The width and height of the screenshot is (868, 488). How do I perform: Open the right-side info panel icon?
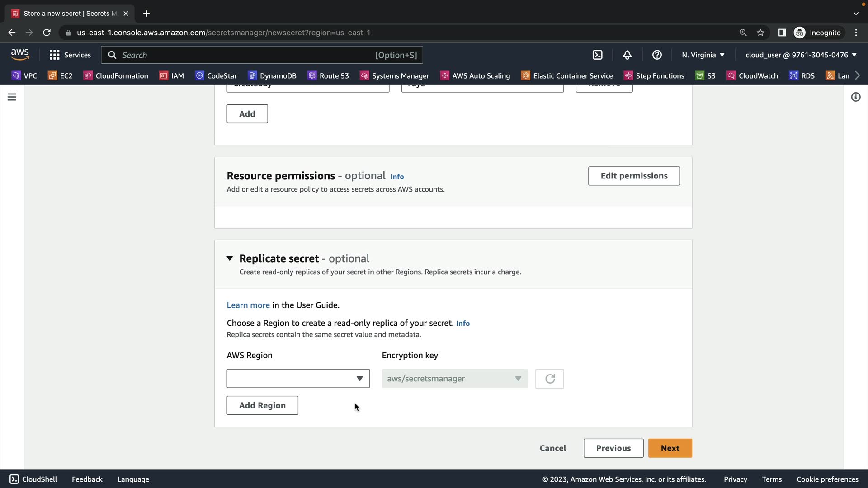pyautogui.click(x=855, y=97)
